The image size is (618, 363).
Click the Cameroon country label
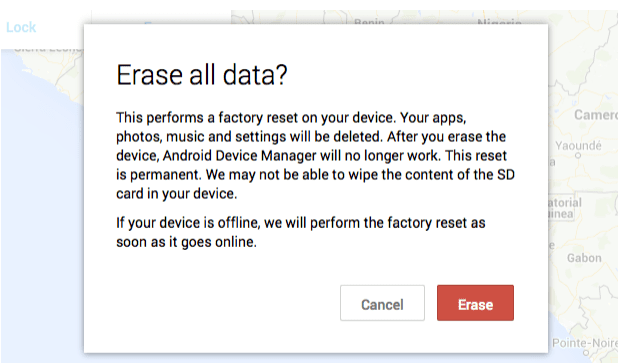click(x=596, y=115)
